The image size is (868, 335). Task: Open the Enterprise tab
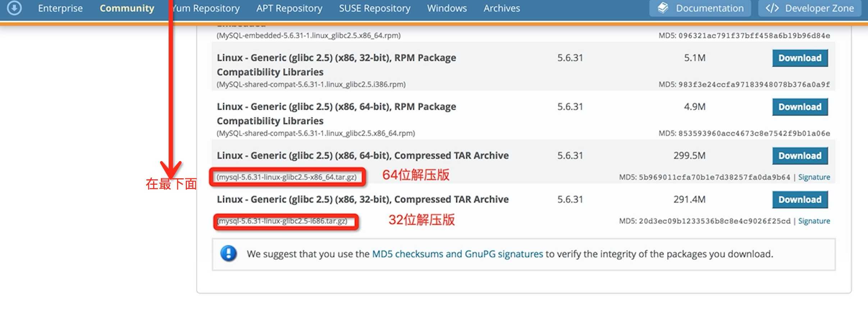click(60, 8)
